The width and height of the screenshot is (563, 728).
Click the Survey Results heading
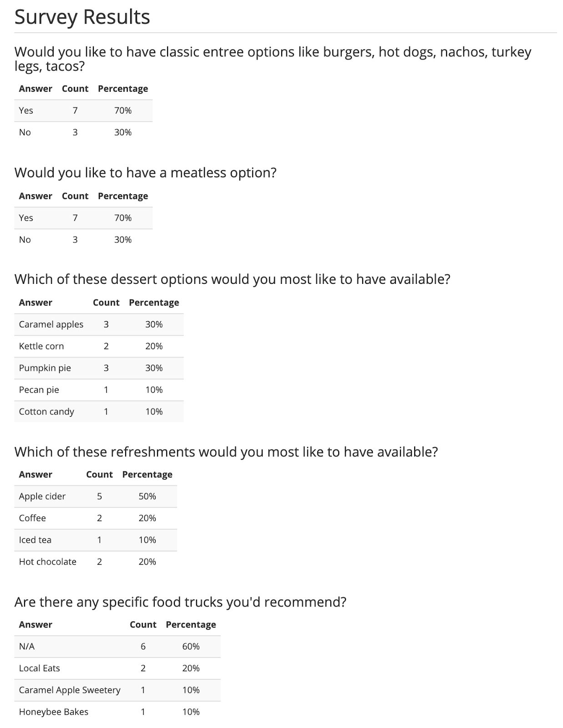coord(82,17)
